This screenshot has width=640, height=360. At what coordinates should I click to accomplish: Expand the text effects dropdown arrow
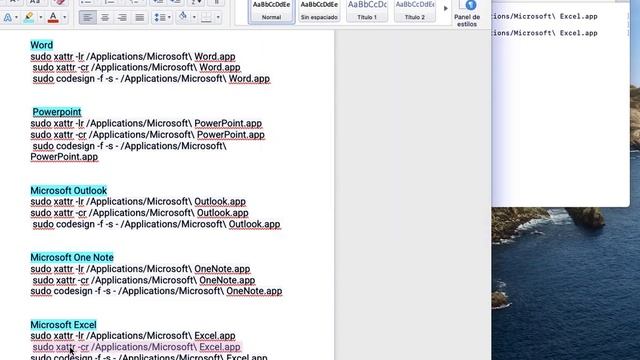(x=16, y=18)
